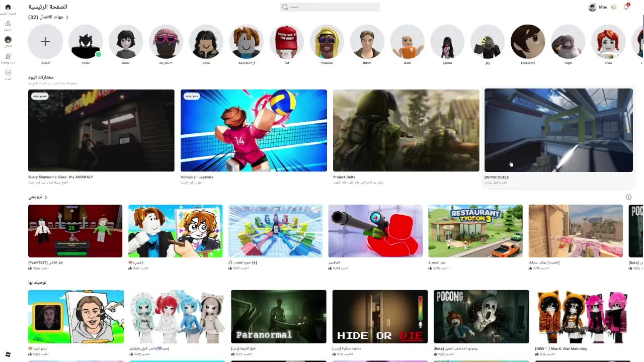644x362 pixels.
Task: Open the drawing game with blocky characters
Action: pos(175,231)
